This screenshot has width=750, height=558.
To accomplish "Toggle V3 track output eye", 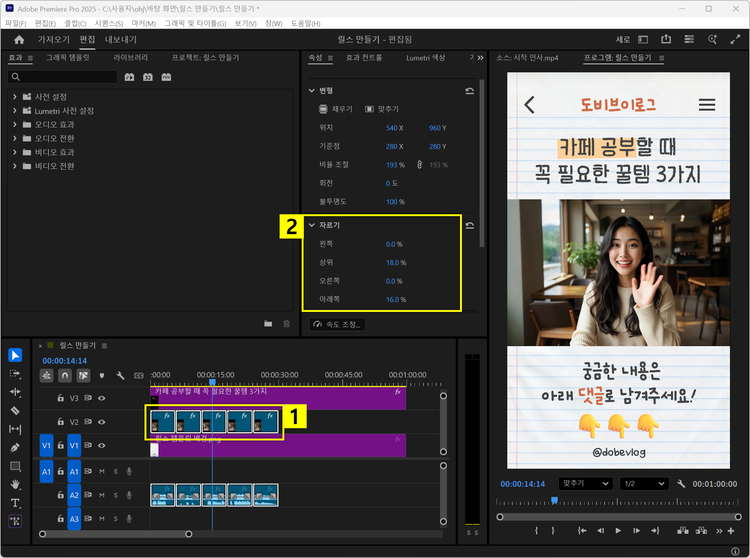I will (102, 398).
